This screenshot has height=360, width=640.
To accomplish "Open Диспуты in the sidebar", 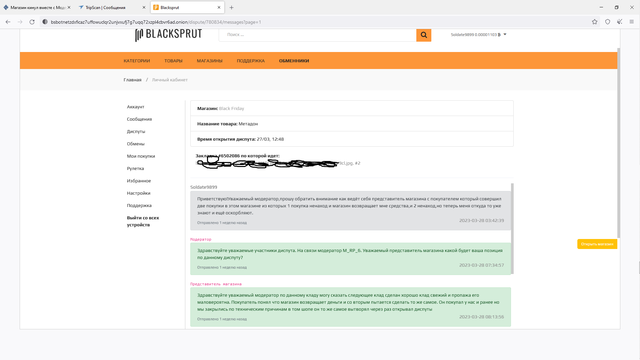I will [136, 131].
